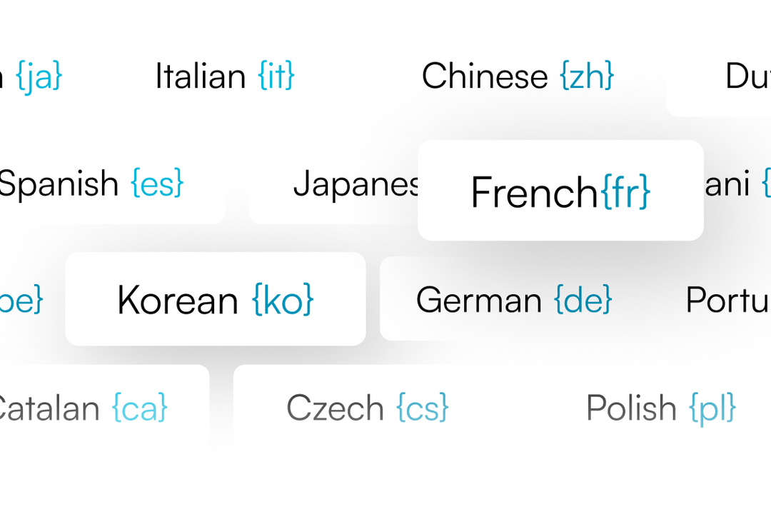The height and width of the screenshot is (532, 771).
Task: Click the {de} code beside German
Action: click(583, 300)
